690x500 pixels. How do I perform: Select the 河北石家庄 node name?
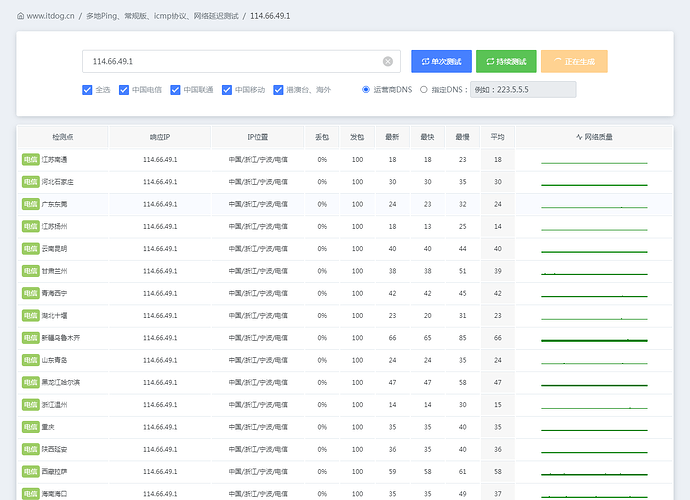(x=58, y=182)
